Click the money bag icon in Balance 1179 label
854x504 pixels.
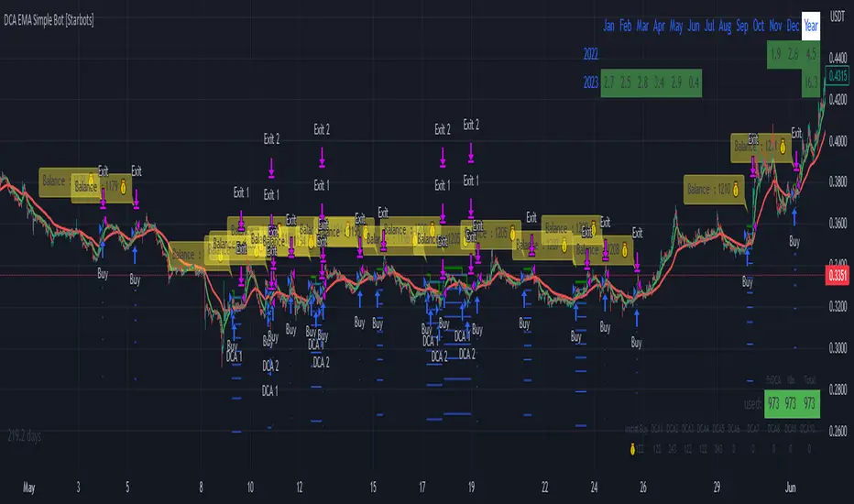pyautogui.click(x=124, y=187)
